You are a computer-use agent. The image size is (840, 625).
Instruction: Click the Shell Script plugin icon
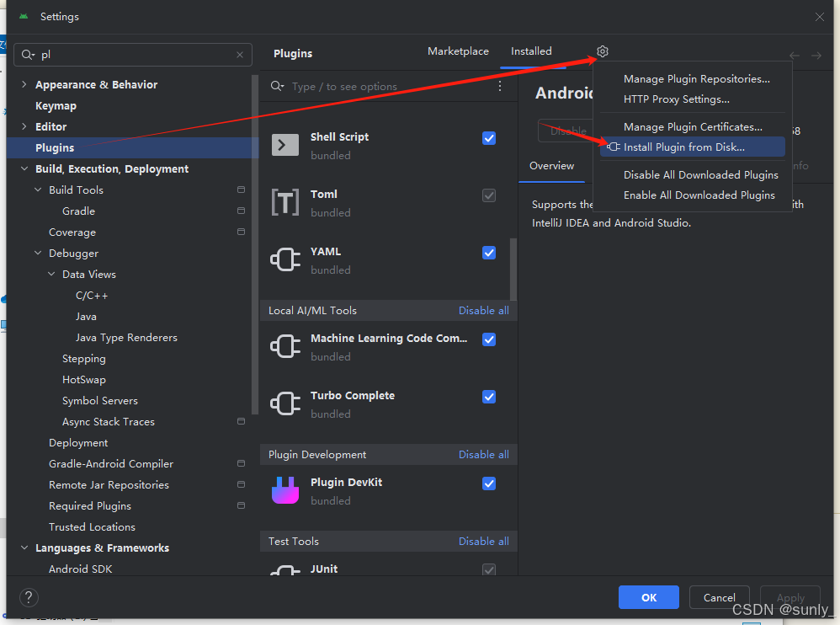[285, 145]
